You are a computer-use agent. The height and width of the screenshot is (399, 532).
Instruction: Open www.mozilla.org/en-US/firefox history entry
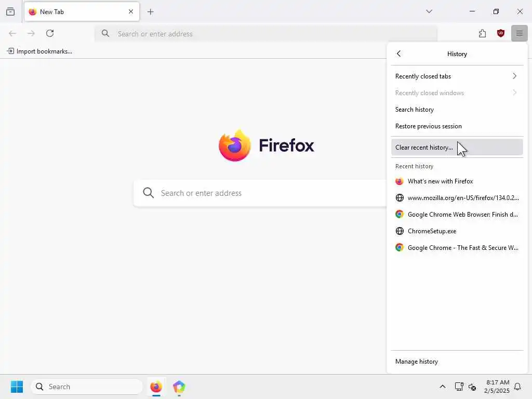coord(457,198)
